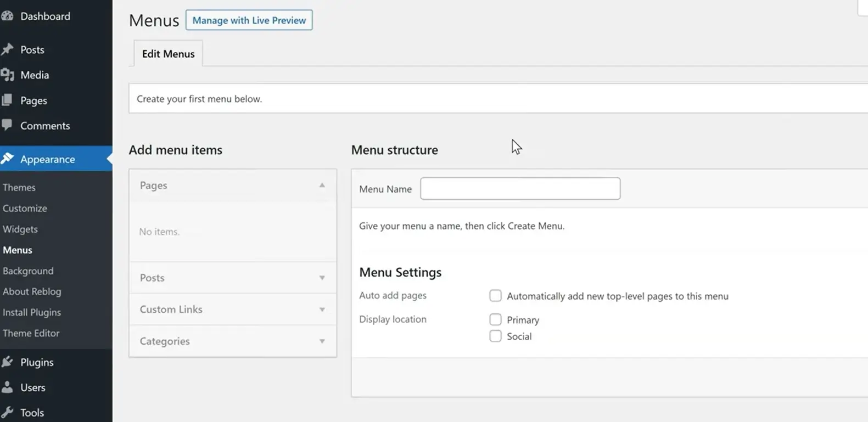868x422 pixels.
Task: Open the Theme Editor link
Action: 31,333
